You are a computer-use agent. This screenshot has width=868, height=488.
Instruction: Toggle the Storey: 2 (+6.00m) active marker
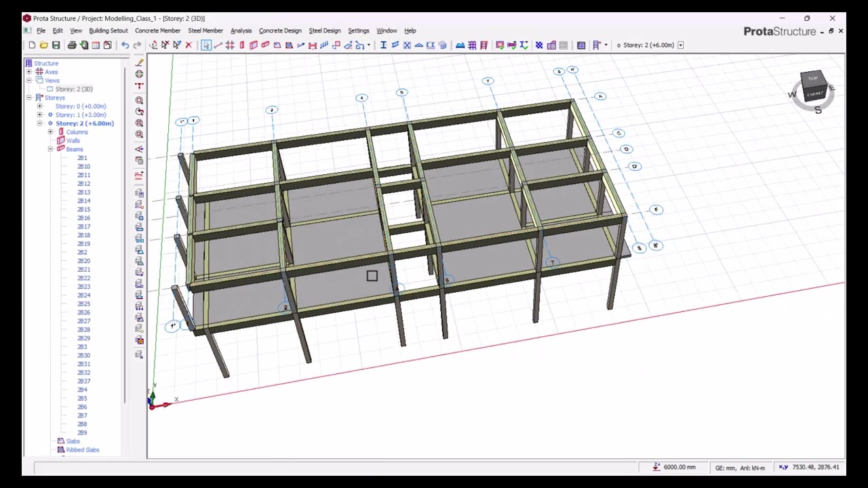[50, 123]
